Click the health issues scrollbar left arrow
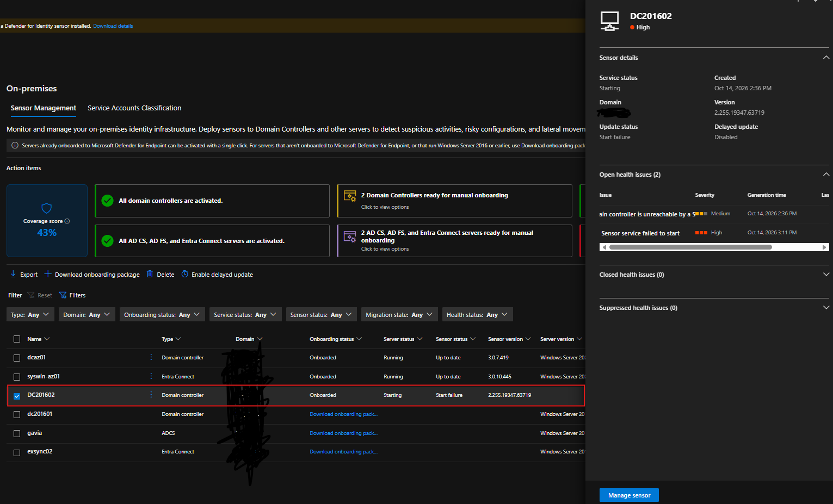The width and height of the screenshot is (833, 504). point(604,247)
